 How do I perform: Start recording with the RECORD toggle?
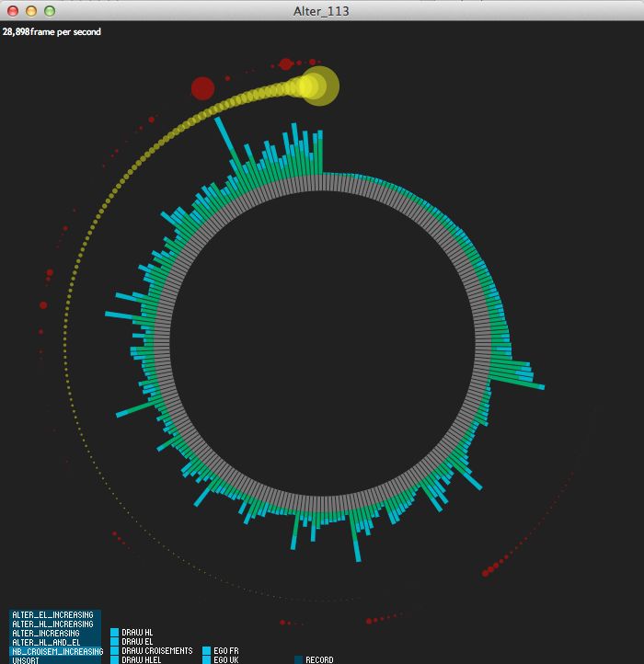coord(299,659)
